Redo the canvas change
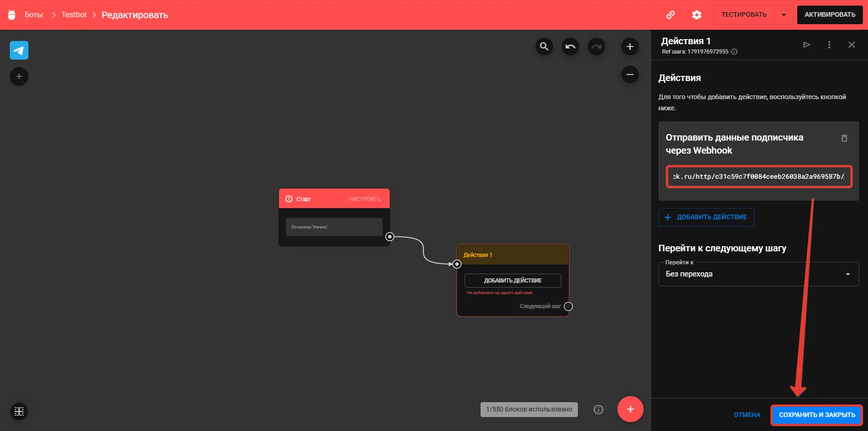Screen dimensions: 868x431 pyautogui.click(x=597, y=47)
